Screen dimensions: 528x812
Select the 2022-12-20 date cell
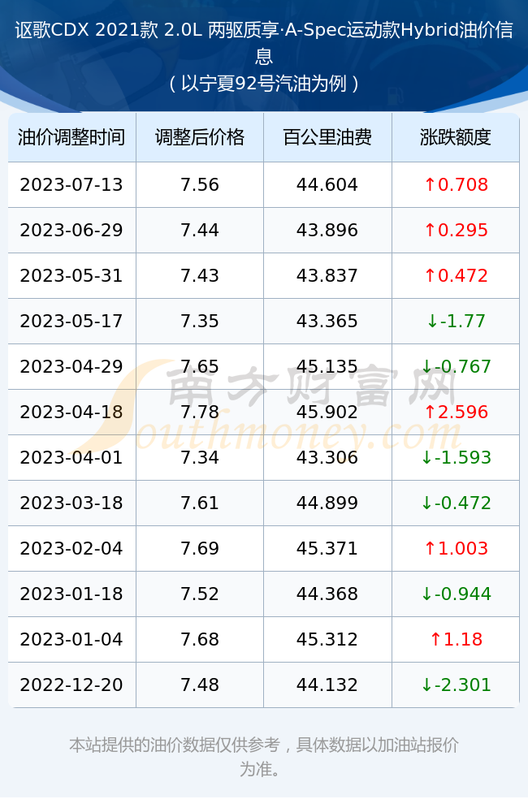pyautogui.click(x=71, y=685)
